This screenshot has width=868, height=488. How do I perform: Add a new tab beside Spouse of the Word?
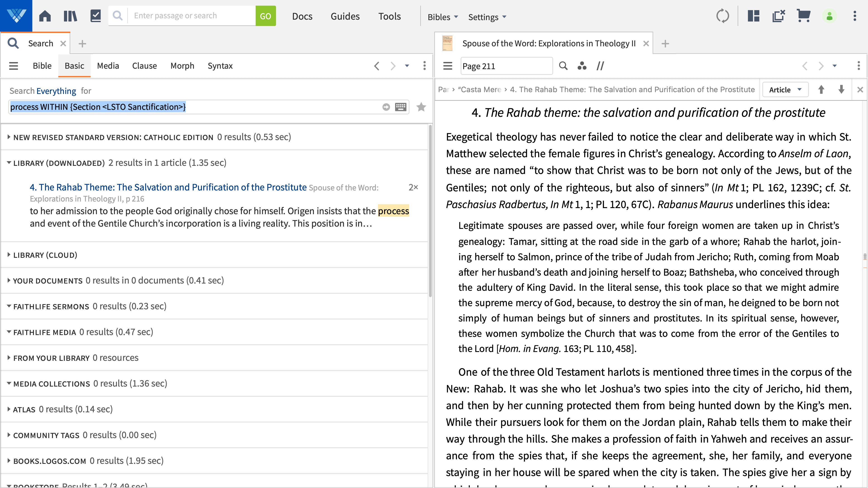click(x=665, y=43)
